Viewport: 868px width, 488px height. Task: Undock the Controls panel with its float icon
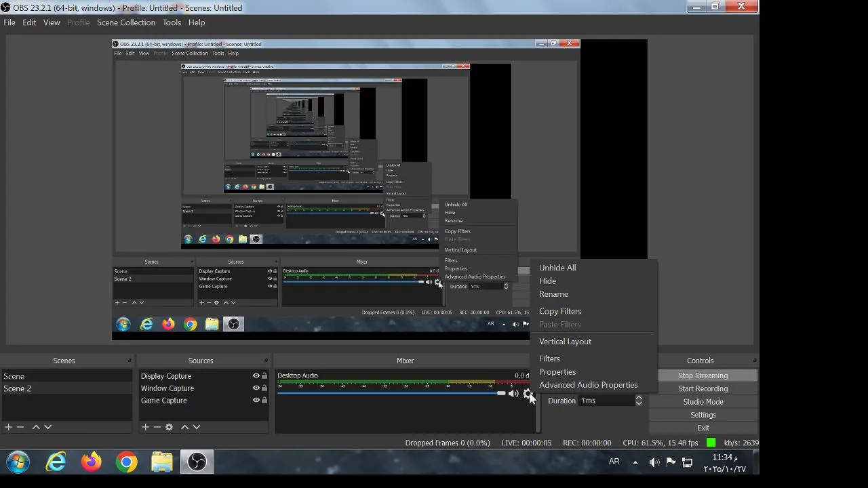pos(754,361)
